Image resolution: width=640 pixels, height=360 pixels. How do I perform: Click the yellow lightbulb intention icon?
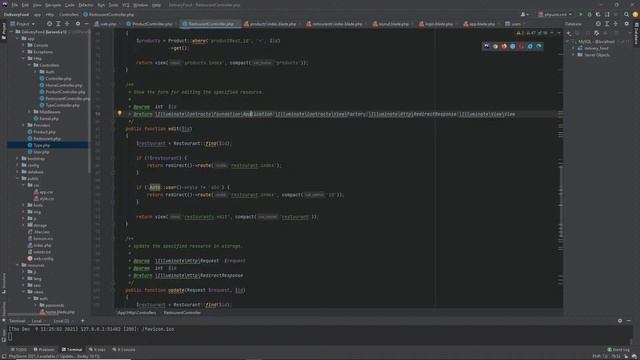pos(120,113)
